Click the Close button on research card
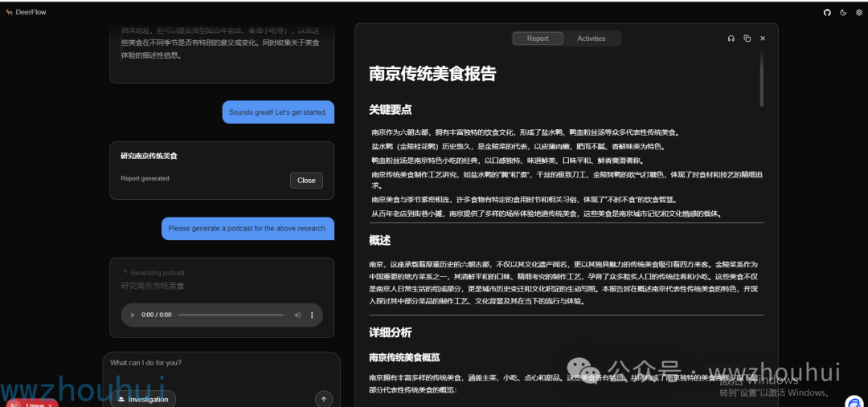This screenshot has width=868, height=407. click(x=306, y=181)
